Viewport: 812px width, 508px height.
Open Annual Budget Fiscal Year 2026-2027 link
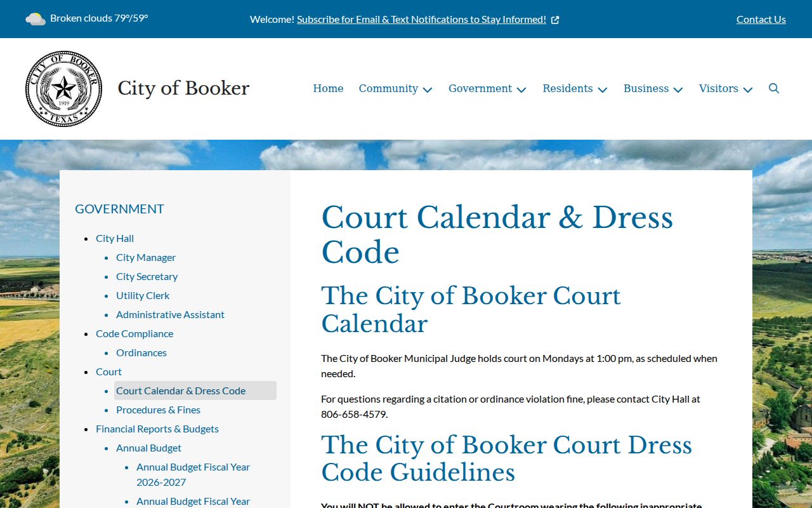[193, 474]
